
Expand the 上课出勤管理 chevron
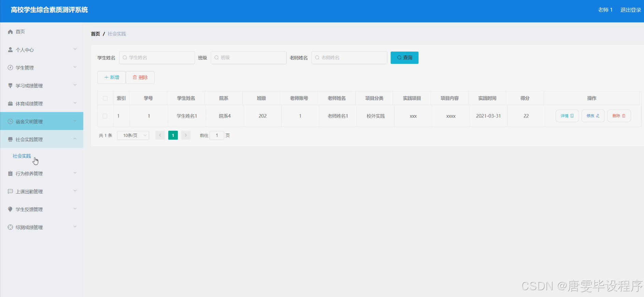[75, 191]
